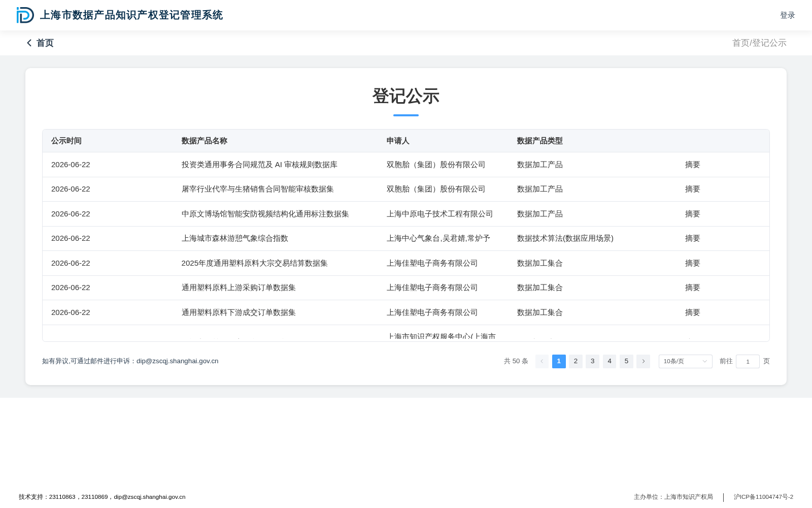The width and height of the screenshot is (812, 508).
Task: Click 沪ICP备11004747号-2 footer link
Action: 763,497
